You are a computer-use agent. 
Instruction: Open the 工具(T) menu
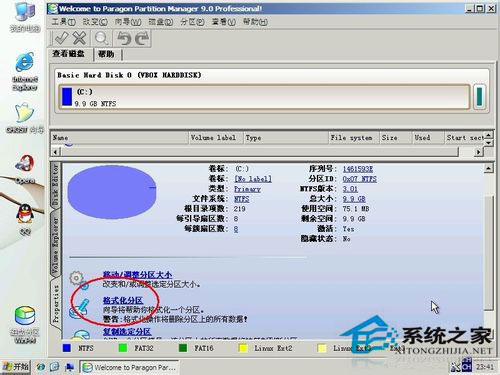tap(63, 22)
